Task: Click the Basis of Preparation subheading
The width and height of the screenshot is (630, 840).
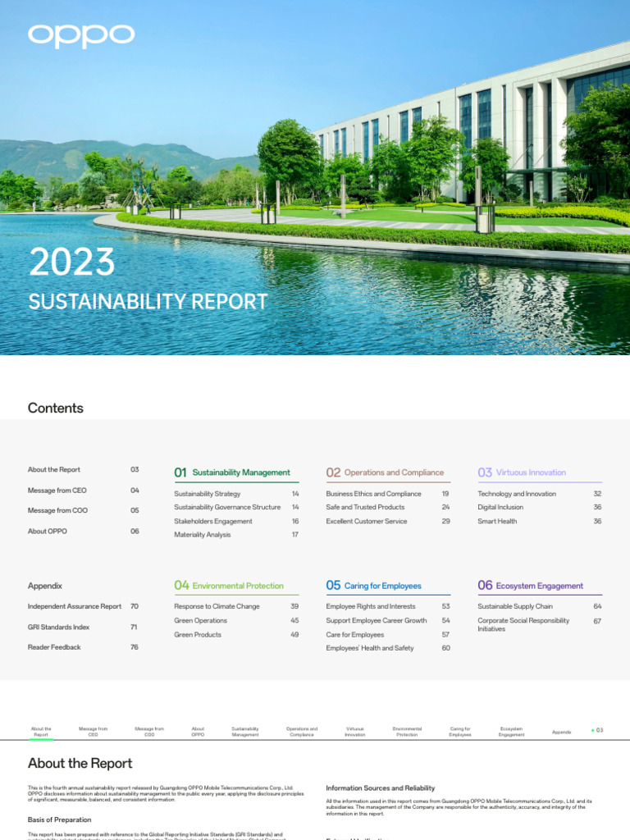Action: click(59, 820)
